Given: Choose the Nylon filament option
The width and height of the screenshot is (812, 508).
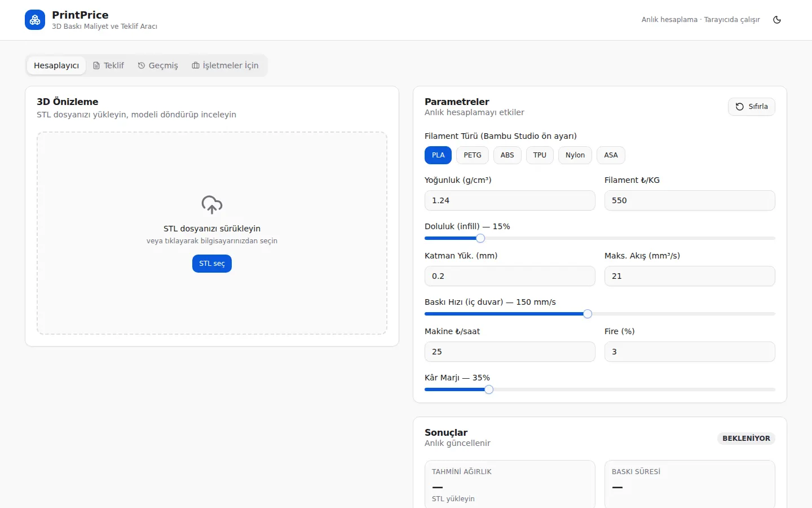Looking at the screenshot, I should [x=575, y=155].
